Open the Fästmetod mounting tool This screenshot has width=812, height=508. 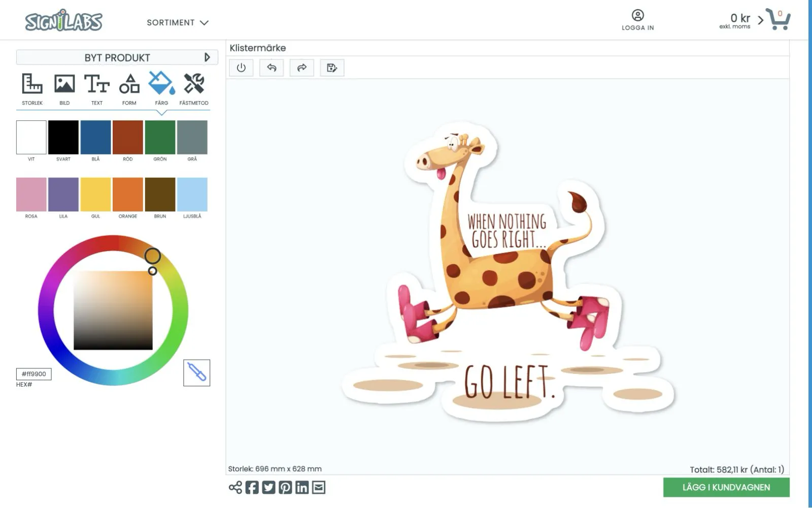point(194,89)
